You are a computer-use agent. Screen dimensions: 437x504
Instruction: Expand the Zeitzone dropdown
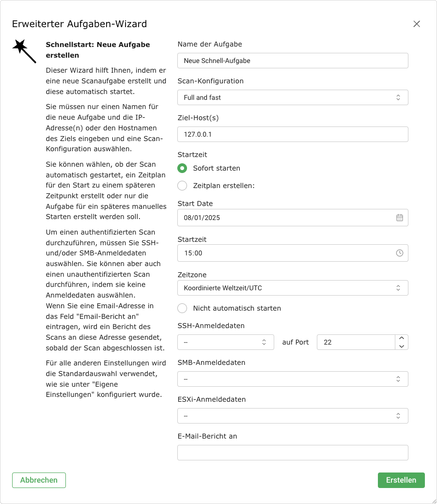pyautogui.click(x=293, y=288)
